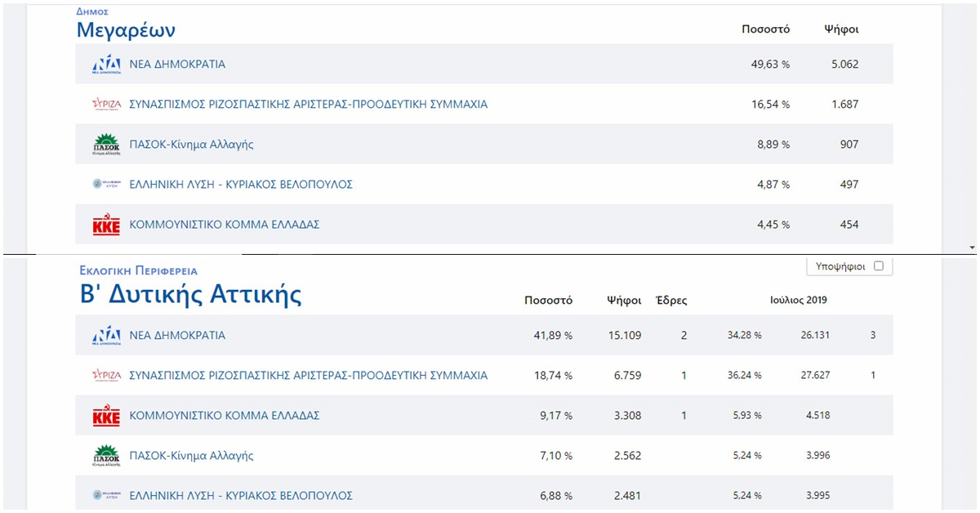Click the 3.996 July 2019 votes value
980x513 pixels.
click(817, 455)
